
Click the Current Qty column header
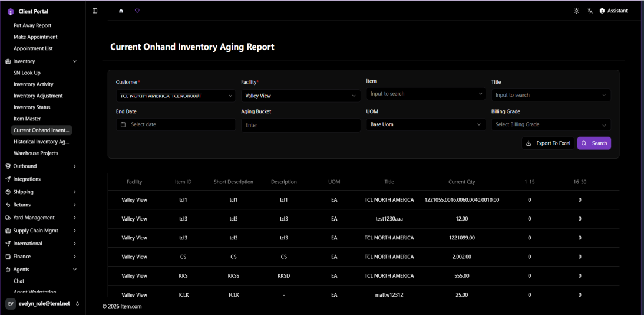point(462,182)
